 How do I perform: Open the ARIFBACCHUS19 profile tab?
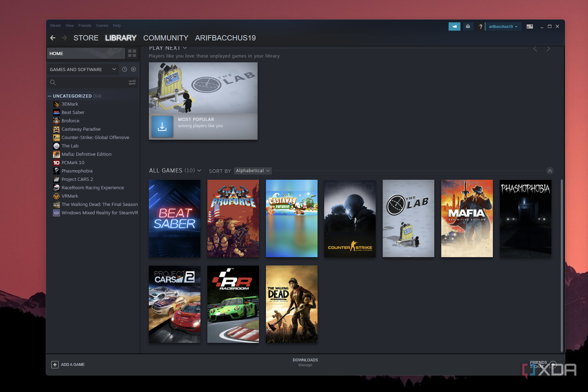tap(225, 38)
